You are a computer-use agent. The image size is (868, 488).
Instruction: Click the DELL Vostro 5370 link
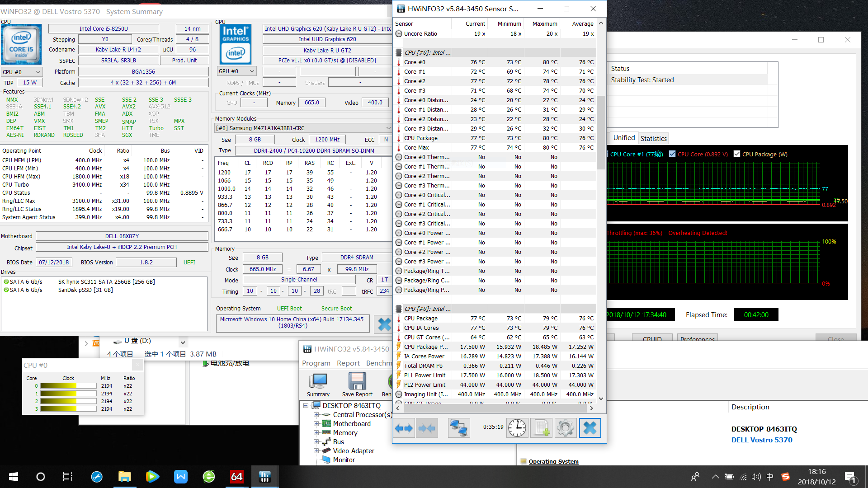pos(762,440)
